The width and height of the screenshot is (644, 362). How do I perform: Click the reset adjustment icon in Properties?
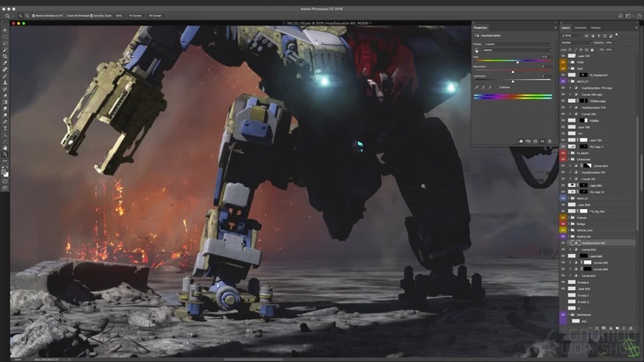pyautogui.click(x=535, y=141)
